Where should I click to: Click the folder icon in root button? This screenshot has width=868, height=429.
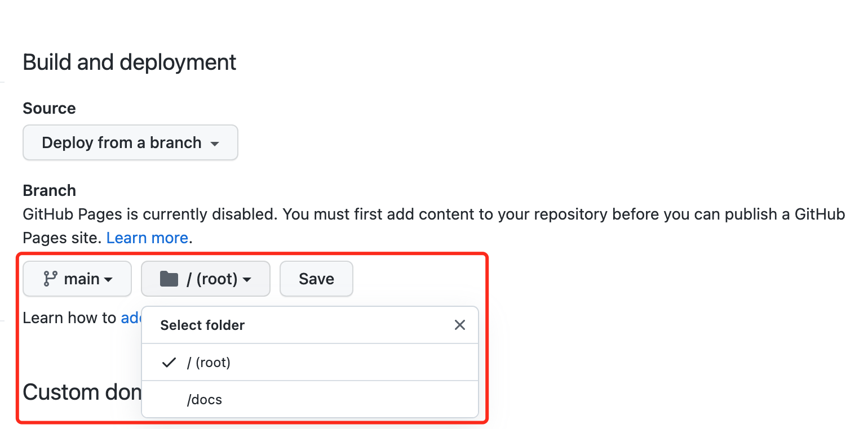pyautogui.click(x=169, y=279)
